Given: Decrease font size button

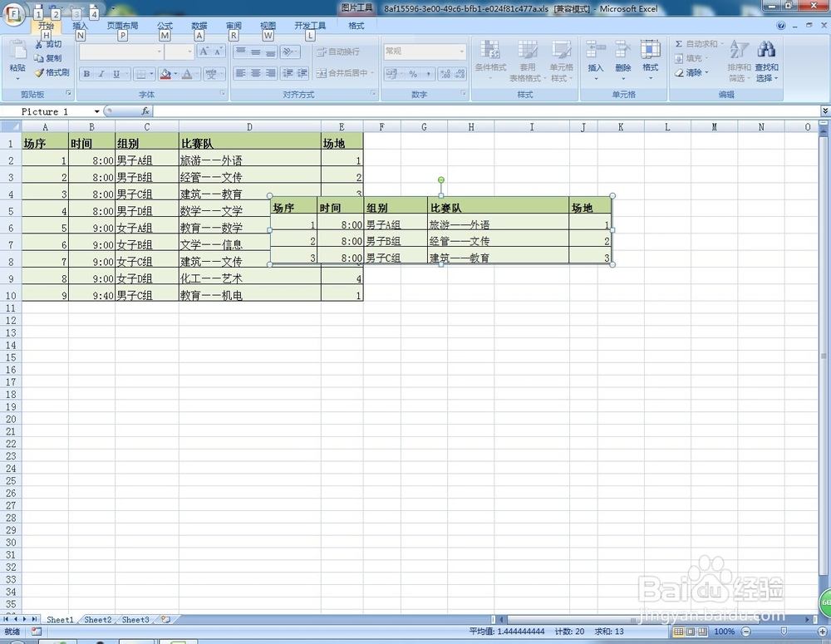Looking at the screenshot, I should pos(218,52).
